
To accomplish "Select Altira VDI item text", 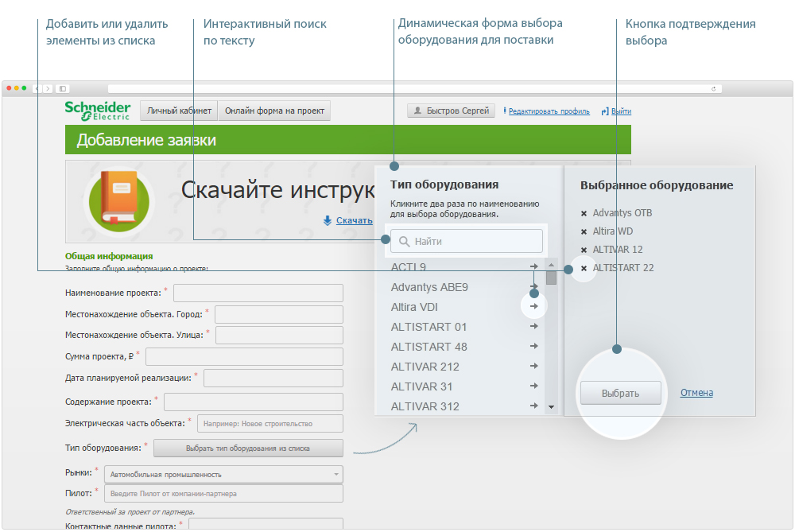I will [414, 307].
